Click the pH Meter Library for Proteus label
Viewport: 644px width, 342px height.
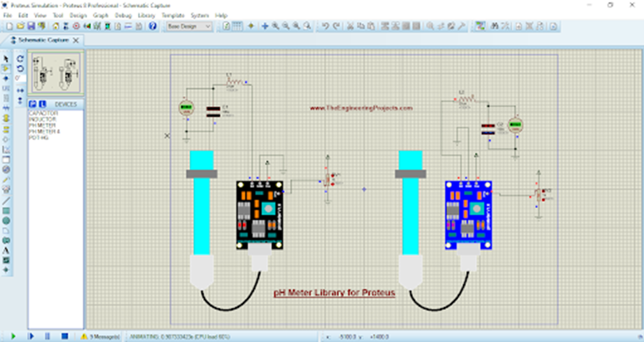[335, 293]
